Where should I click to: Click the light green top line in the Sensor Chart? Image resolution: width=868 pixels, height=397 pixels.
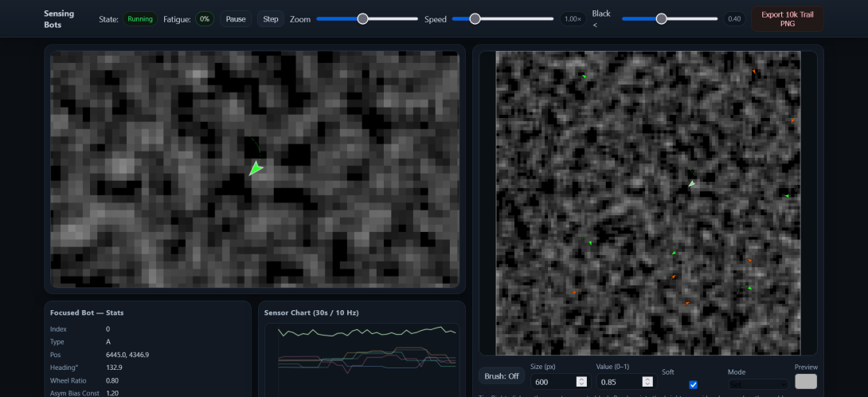[367, 332]
